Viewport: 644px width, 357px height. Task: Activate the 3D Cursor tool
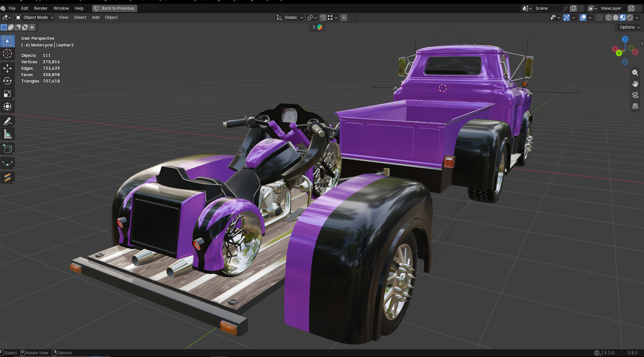[x=7, y=54]
